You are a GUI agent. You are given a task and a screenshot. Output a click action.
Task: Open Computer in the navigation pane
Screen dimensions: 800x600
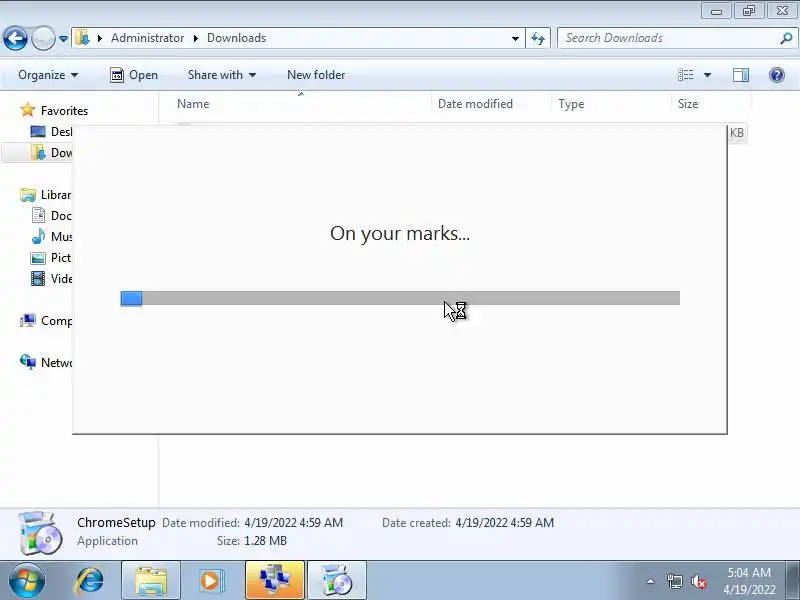46,321
